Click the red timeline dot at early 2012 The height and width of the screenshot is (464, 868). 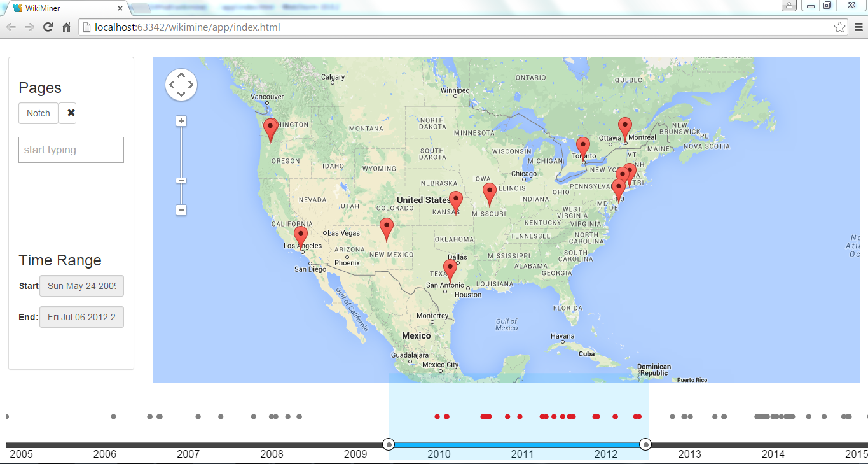(615, 416)
